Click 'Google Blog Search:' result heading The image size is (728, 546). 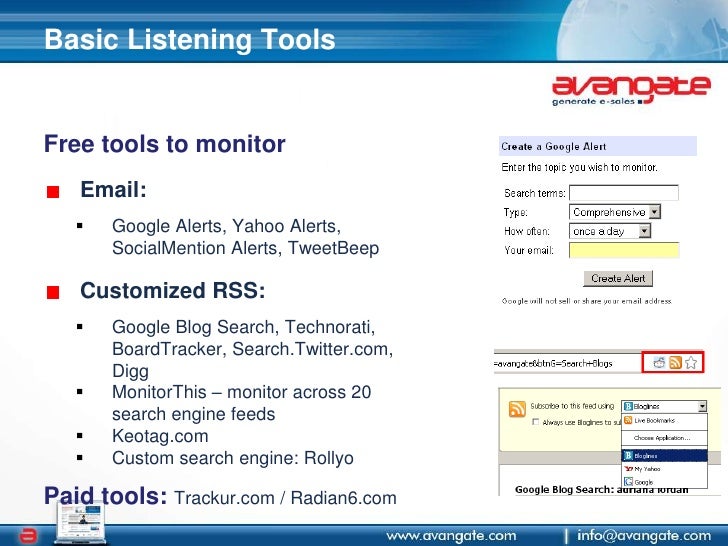(x=565, y=489)
